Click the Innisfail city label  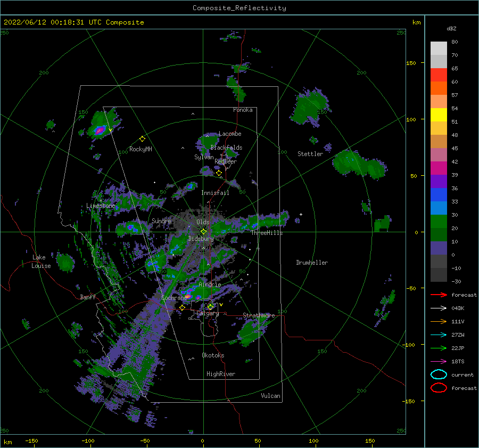[x=215, y=193]
